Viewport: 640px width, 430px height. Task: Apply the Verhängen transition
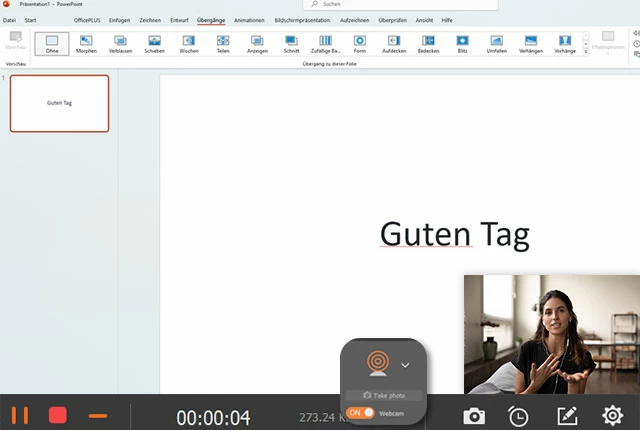pos(531,44)
